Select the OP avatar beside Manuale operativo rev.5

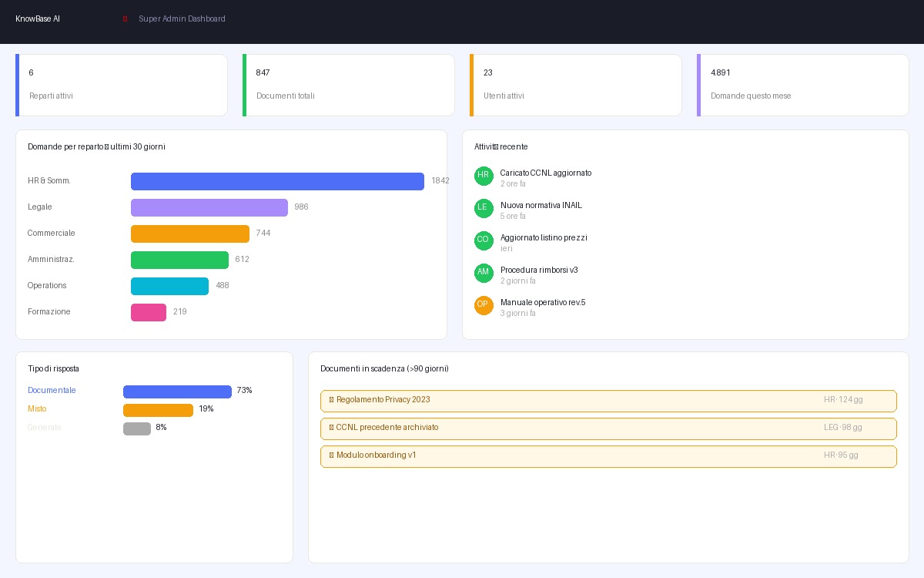pyautogui.click(x=484, y=305)
